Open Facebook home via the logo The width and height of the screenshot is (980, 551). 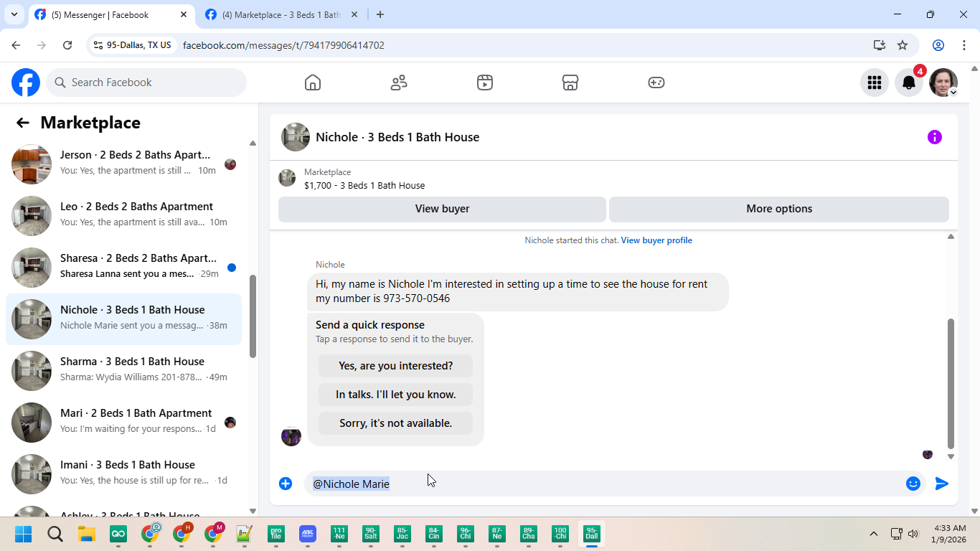click(x=26, y=83)
